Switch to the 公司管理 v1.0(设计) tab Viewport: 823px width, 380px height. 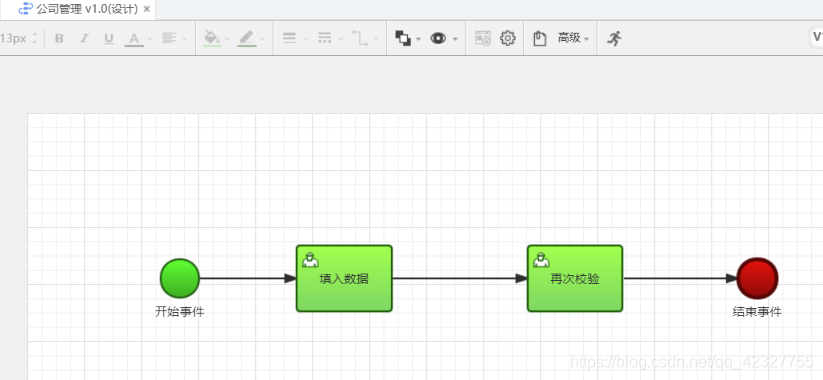click(87, 9)
